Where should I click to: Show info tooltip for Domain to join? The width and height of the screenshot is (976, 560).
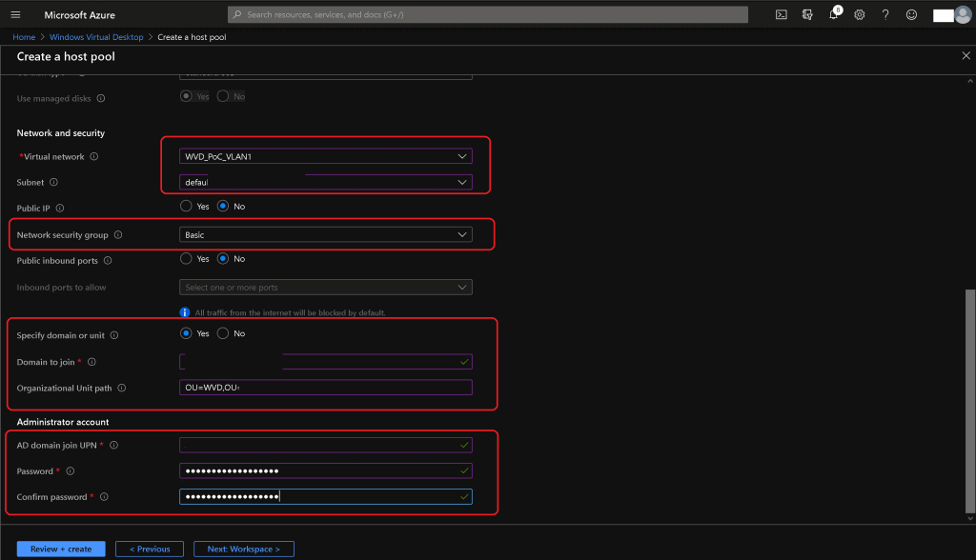(x=91, y=362)
